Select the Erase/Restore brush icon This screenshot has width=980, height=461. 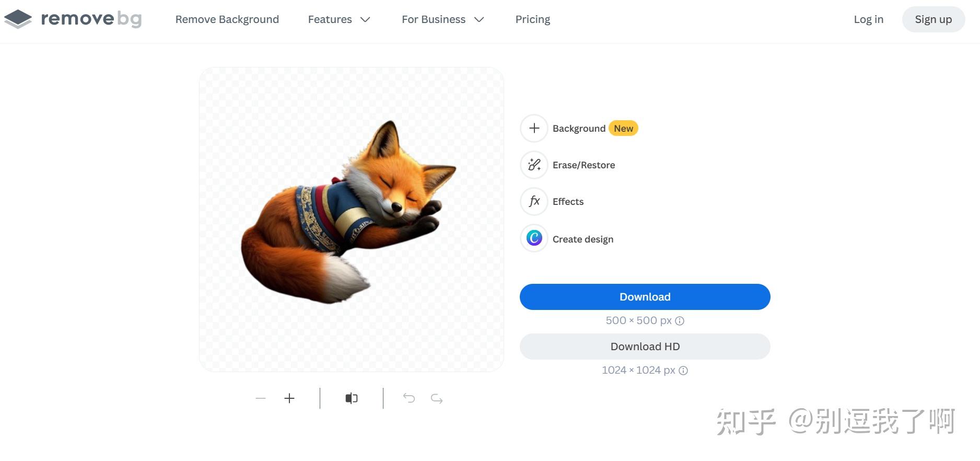[534, 165]
